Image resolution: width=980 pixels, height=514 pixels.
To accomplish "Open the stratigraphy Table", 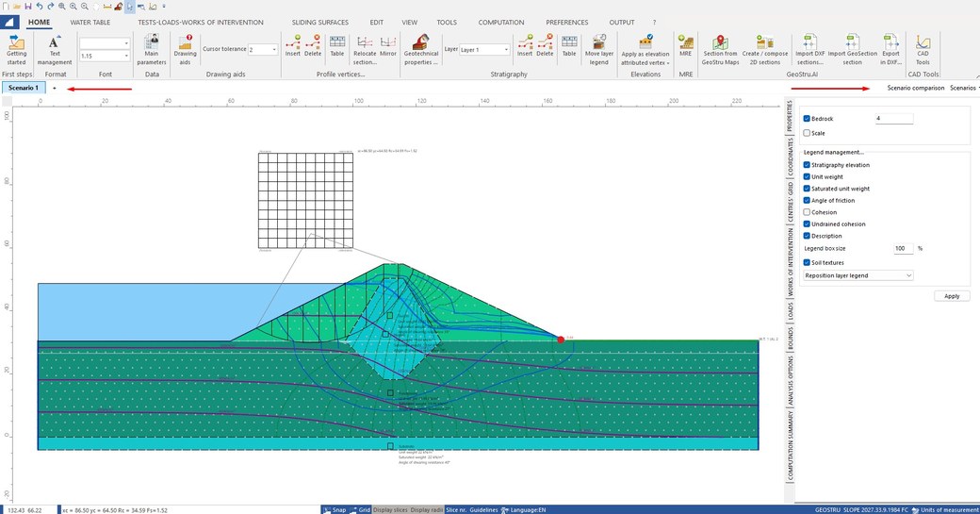I will (x=569, y=46).
